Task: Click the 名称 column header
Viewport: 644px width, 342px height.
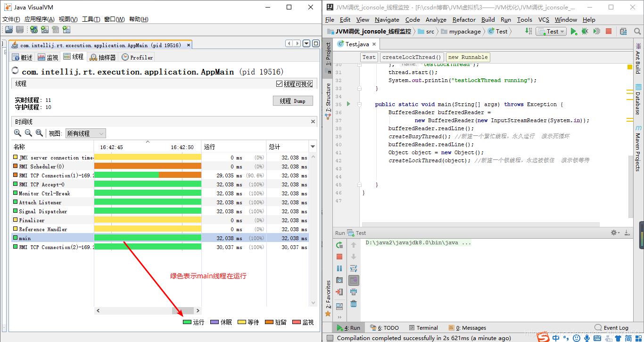Action: pos(53,147)
